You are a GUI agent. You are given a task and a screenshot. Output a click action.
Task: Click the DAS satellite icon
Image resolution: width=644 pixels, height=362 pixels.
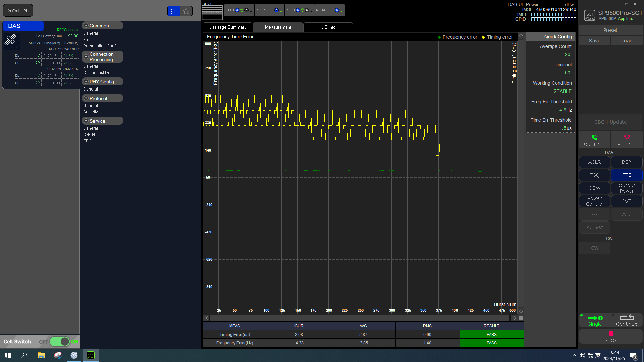[10, 40]
